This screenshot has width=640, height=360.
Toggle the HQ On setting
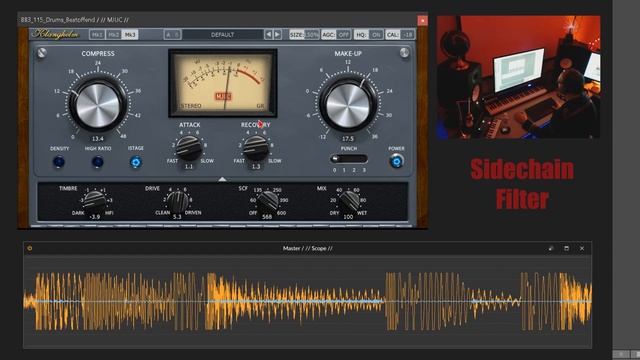point(368,35)
